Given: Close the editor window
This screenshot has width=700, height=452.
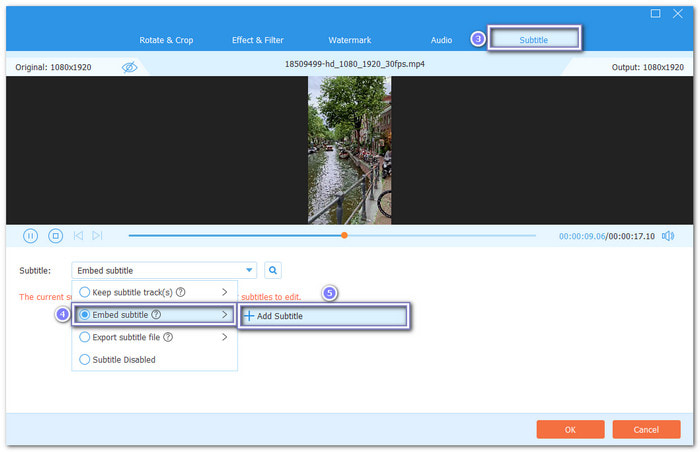Looking at the screenshot, I should pyautogui.click(x=678, y=13).
